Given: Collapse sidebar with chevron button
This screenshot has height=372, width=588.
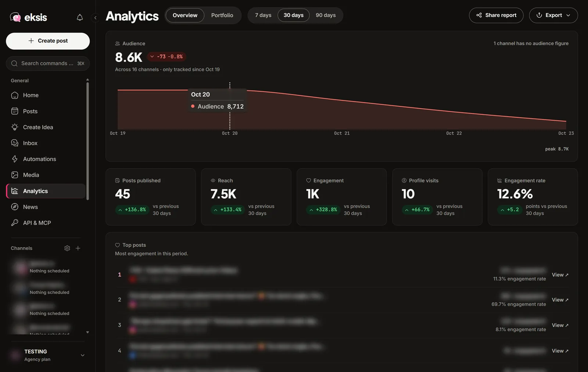Looking at the screenshot, I should pos(95,17).
